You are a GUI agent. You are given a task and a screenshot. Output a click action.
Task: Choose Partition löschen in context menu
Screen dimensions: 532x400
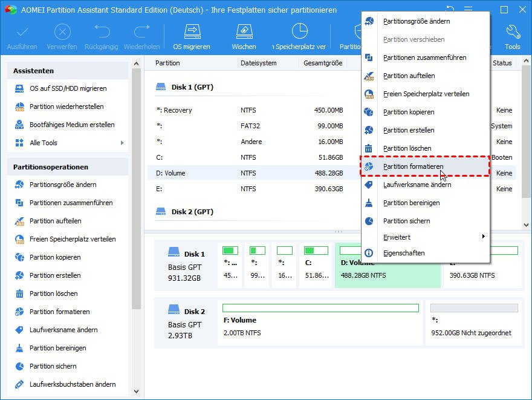pyautogui.click(x=426, y=148)
